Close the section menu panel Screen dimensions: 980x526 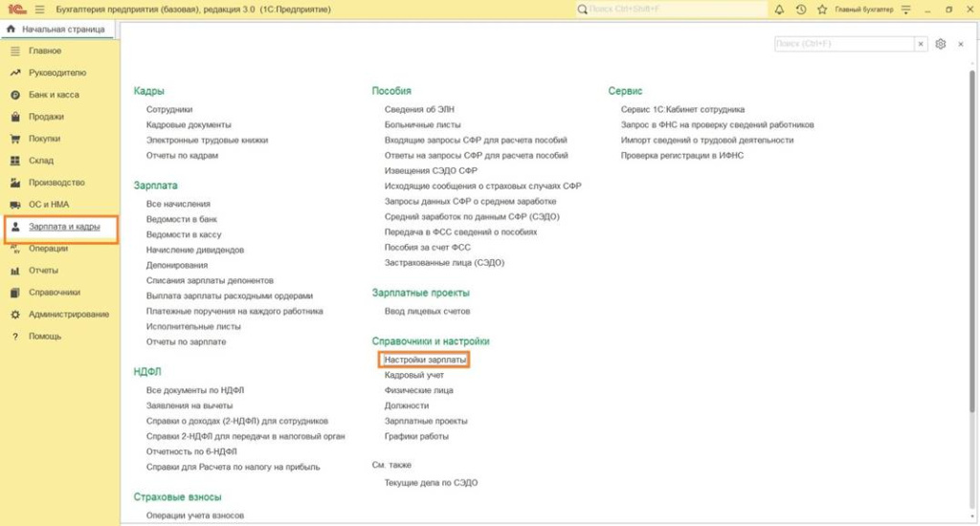click(960, 44)
